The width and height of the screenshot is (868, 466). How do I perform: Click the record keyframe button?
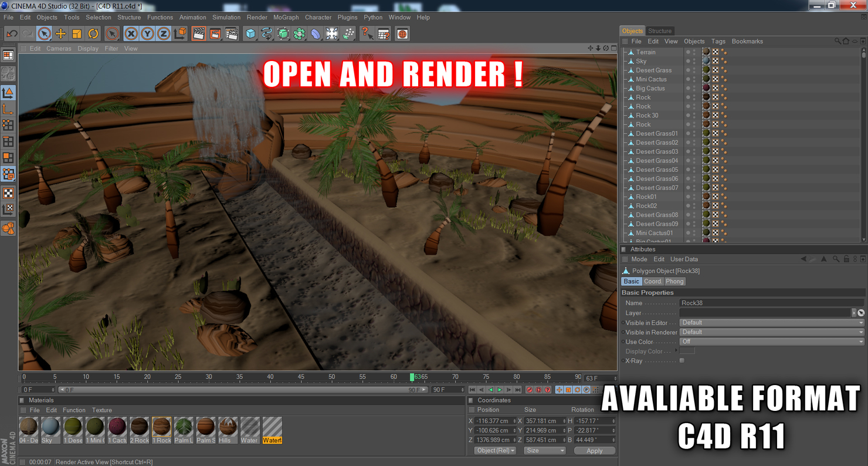click(530, 390)
